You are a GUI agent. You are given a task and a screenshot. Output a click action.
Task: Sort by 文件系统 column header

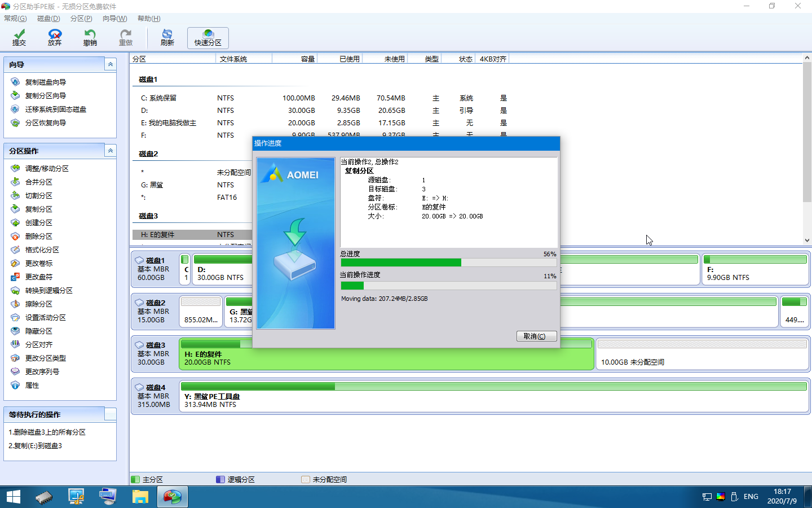click(245, 59)
